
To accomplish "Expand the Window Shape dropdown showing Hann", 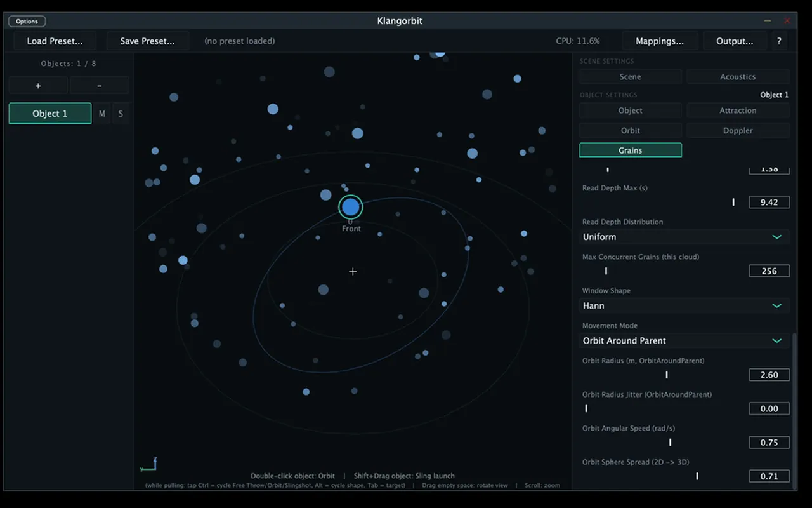I will pos(684,305).
